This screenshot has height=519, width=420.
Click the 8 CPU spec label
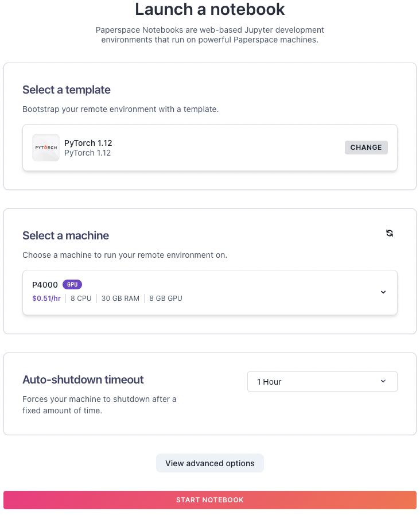[x=81, y=299]
